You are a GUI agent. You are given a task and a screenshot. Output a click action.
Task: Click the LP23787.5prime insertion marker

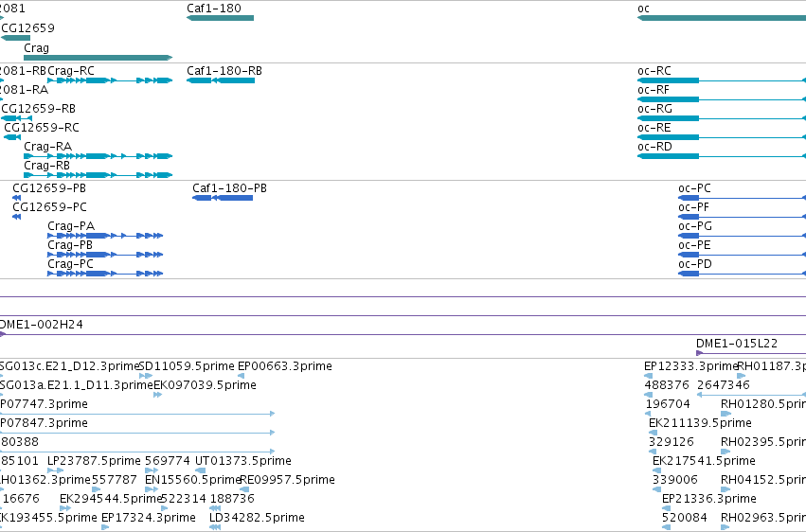coord(56,470)
